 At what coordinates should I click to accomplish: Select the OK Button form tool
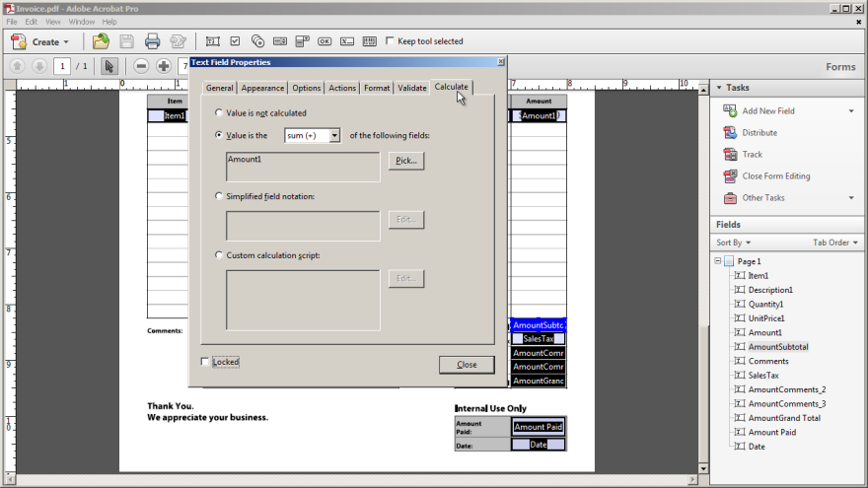325,41
